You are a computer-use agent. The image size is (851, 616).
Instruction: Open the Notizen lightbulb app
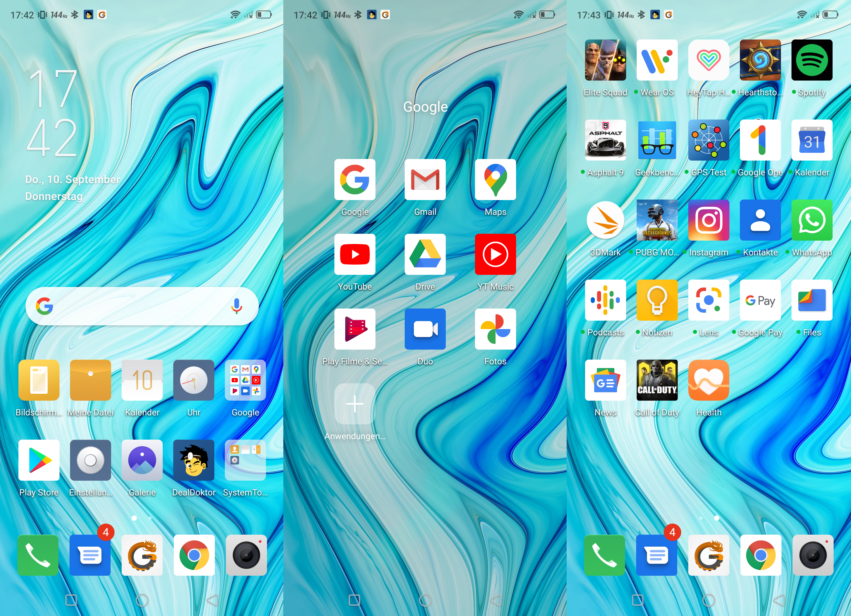pyautogui.click(x=657, y=300)
